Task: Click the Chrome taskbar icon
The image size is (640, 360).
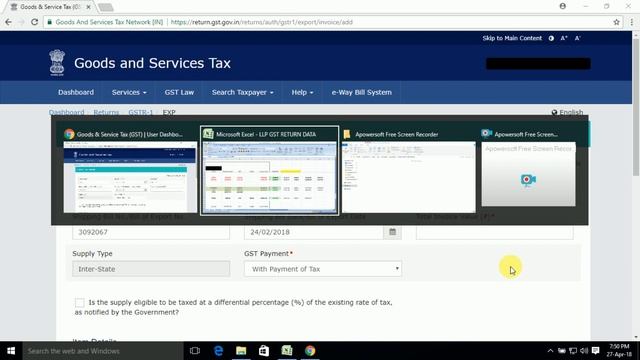Action: pyautogui.click(x=310, y=351)
